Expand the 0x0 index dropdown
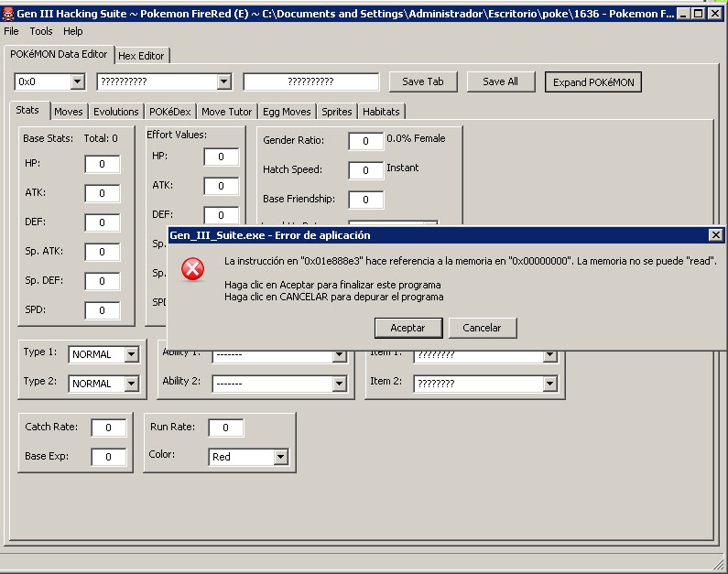The height and width of the screenshot is (574, 728). 78,81
